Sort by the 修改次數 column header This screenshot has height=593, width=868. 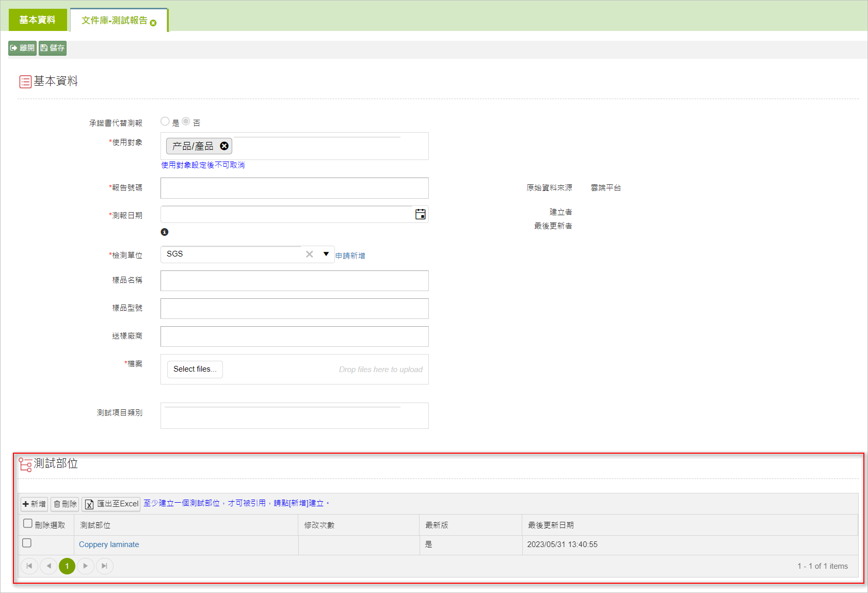click(319, 525)
